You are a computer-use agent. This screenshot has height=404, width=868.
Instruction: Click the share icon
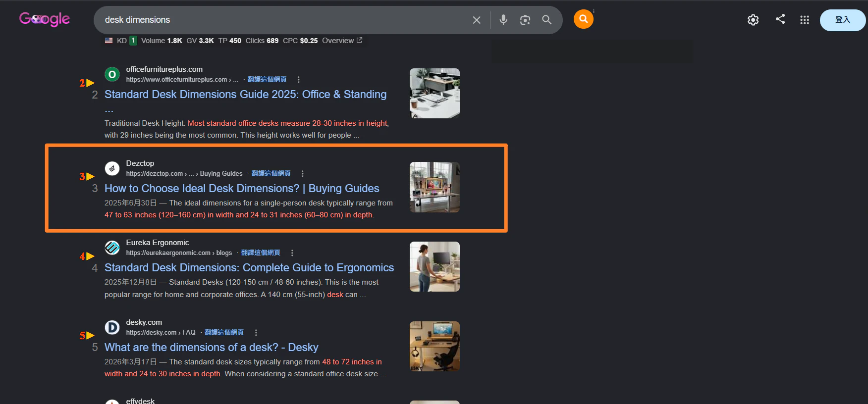(x=780, y=19)
